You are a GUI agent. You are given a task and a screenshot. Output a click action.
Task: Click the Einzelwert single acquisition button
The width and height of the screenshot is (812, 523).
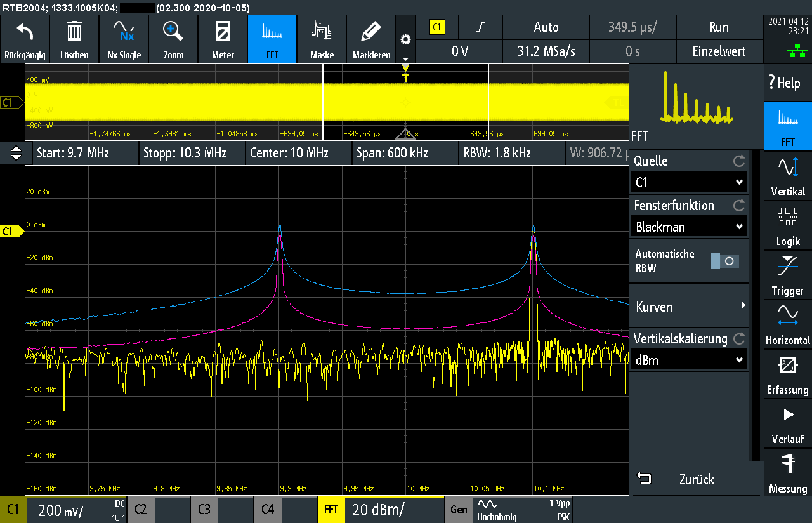(719, 51)
